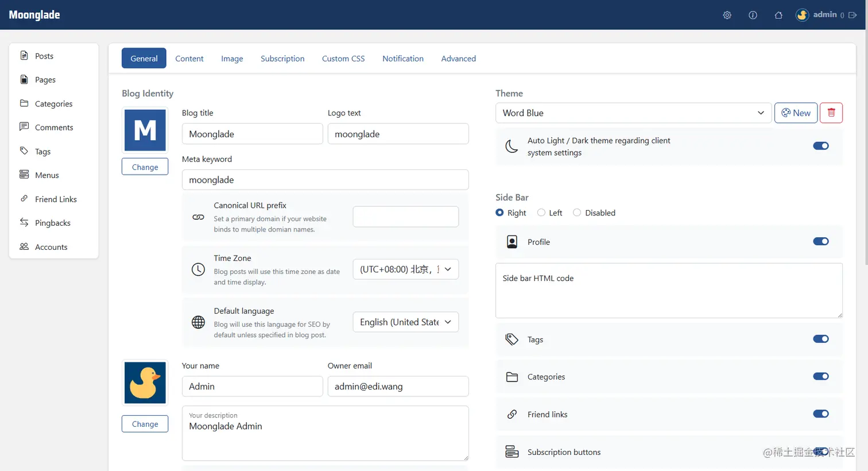Viewport: 868px width, 471px height.
Task: Switch to the Custom CSS tab
Action: 343,58
